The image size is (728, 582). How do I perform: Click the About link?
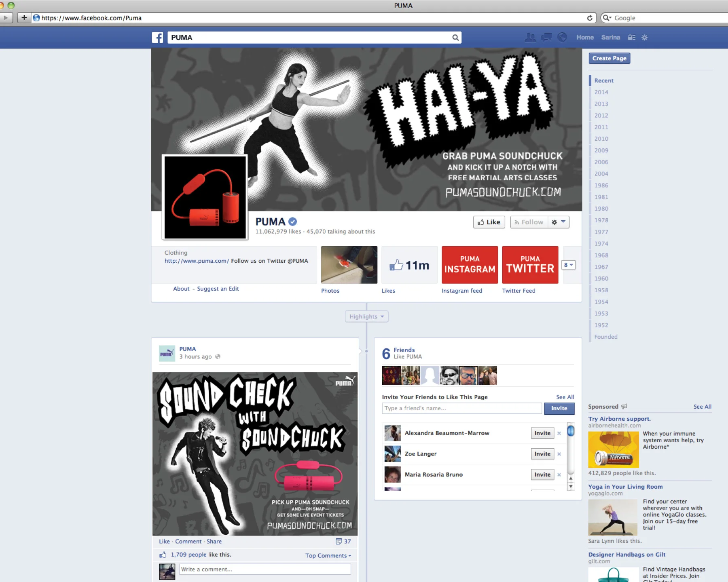tap(181, 289)
